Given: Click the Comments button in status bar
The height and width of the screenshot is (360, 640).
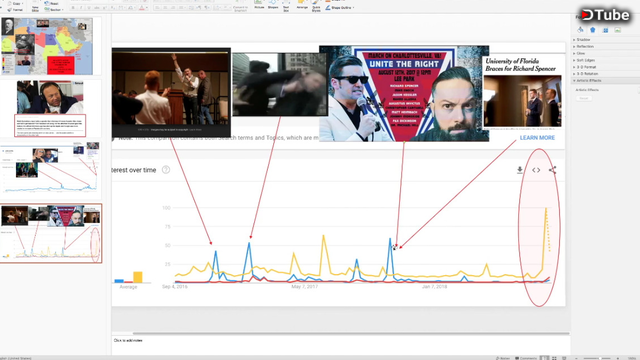Looking at the screenshot, I should point(526,358).
